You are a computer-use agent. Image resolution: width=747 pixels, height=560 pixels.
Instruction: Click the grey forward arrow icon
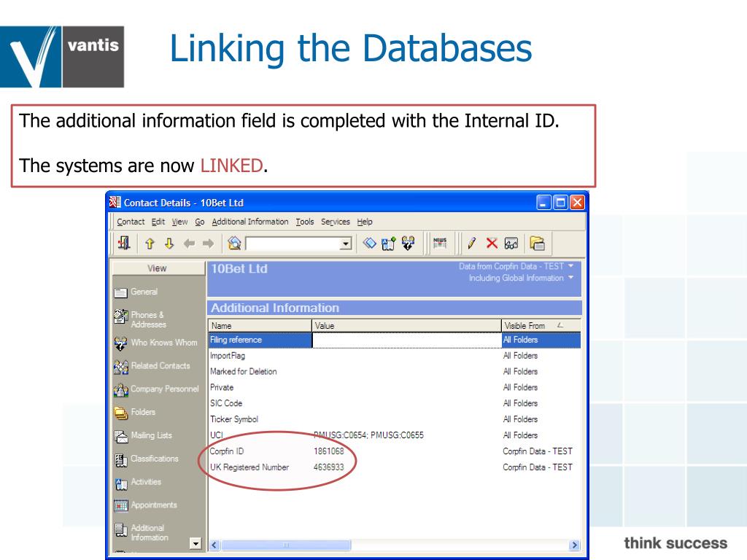tap(208, 244)
